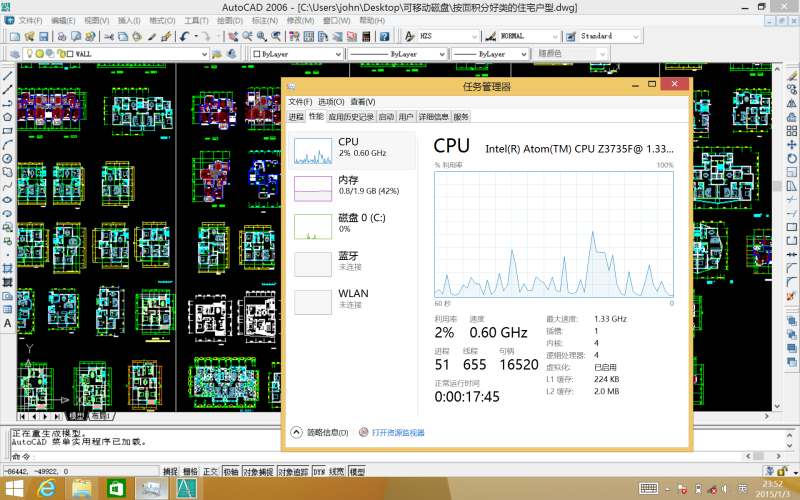Open Task Manager 选项(O) menu

pos(331,102)
